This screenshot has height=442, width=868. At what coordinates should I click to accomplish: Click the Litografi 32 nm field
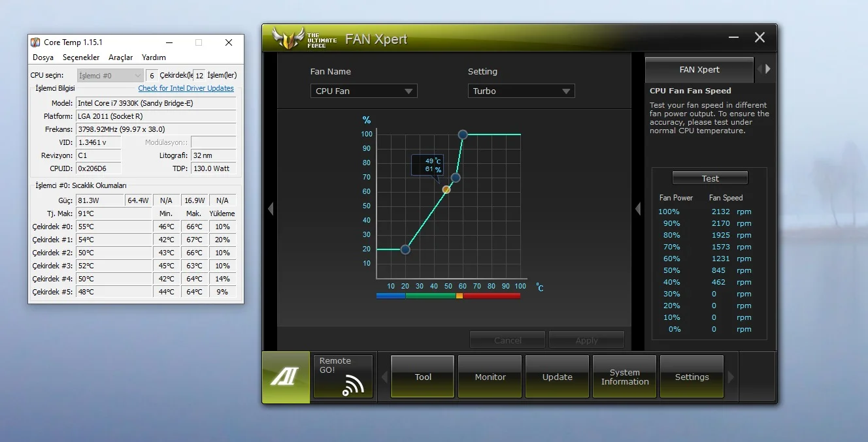[213, 155]
